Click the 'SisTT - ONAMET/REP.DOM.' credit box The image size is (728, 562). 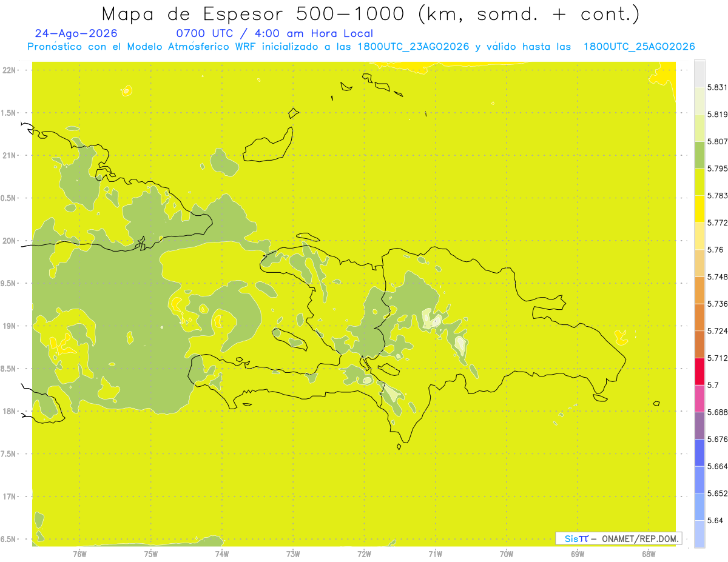[x=619, y=538]
